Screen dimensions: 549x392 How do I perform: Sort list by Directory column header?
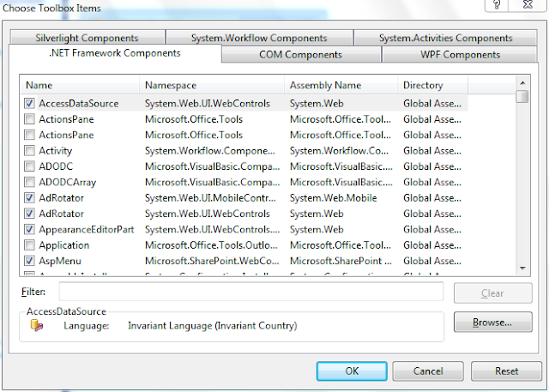[432, 85]
